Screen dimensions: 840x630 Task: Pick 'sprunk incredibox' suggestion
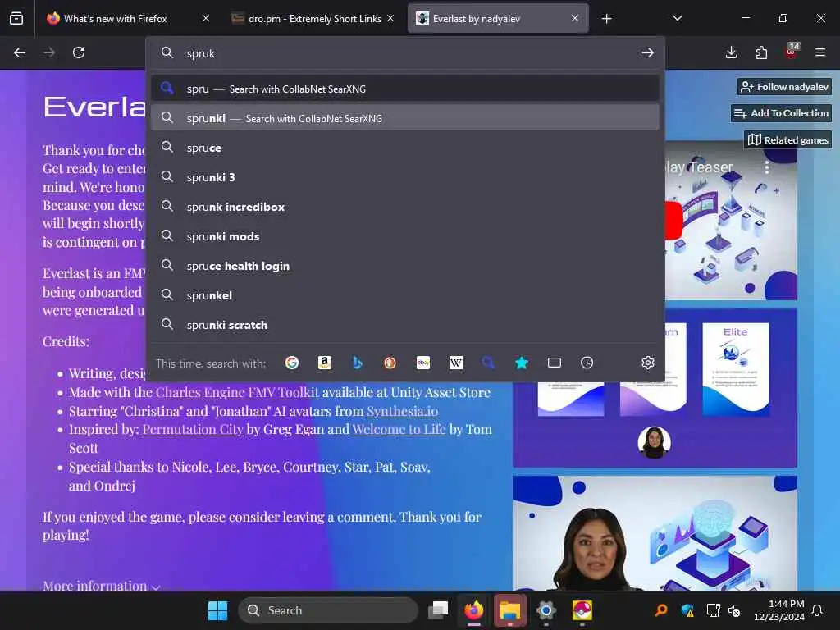(405, 207)
